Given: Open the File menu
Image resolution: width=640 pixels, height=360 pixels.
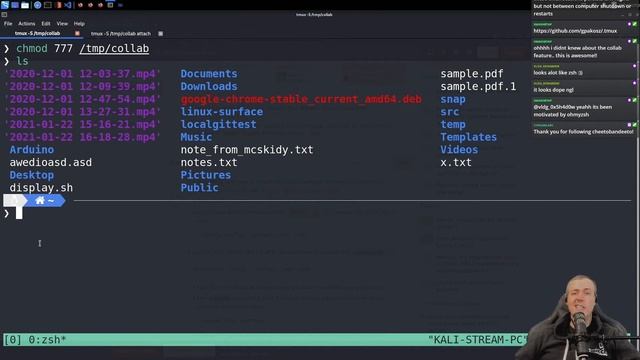Looking at the screenshot, I should [x=8, y=24].
